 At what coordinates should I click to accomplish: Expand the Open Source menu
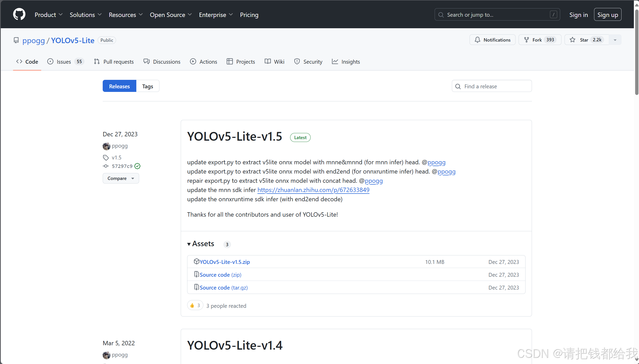click(171, 15)
